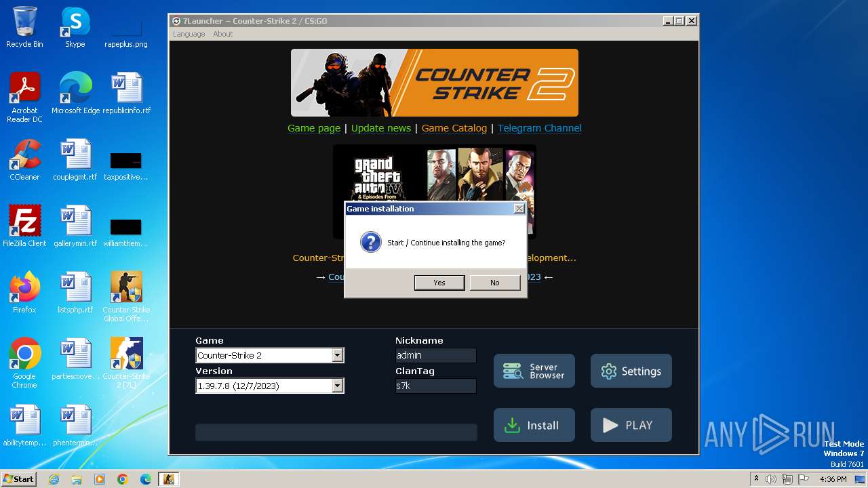The height and width of the screenshot is (488, 868).
Task: Open the Telegram Channel link
Action: click(x=540, y=128)
